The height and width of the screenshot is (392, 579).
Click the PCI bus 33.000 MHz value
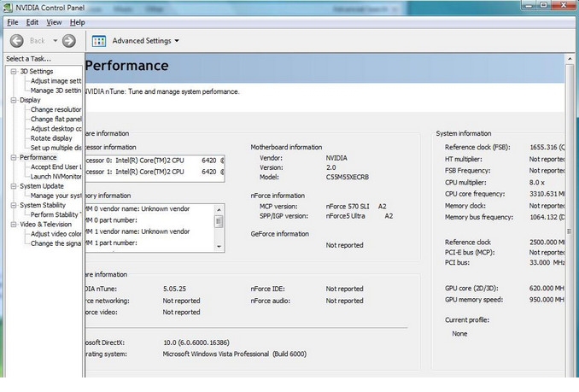click(547, 262)
